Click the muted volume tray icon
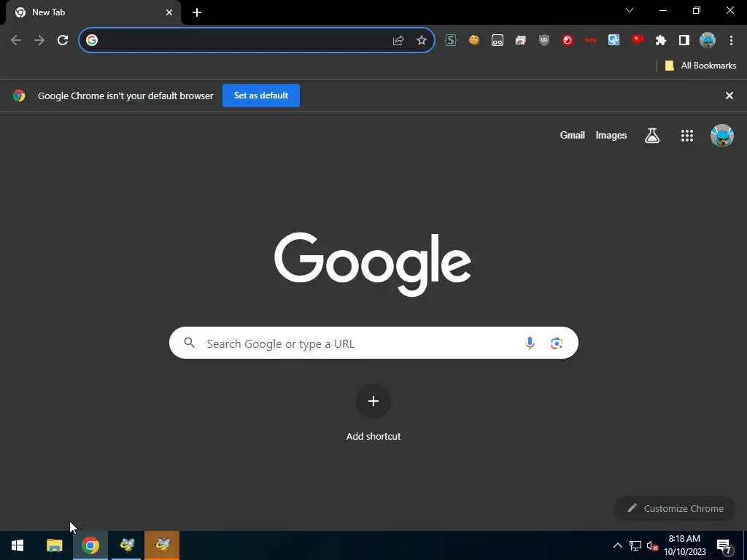 point(652,545)
